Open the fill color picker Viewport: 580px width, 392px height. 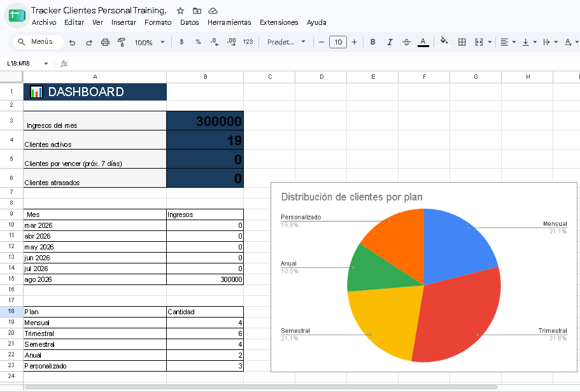pyautogui.click(x=444, y=42)
